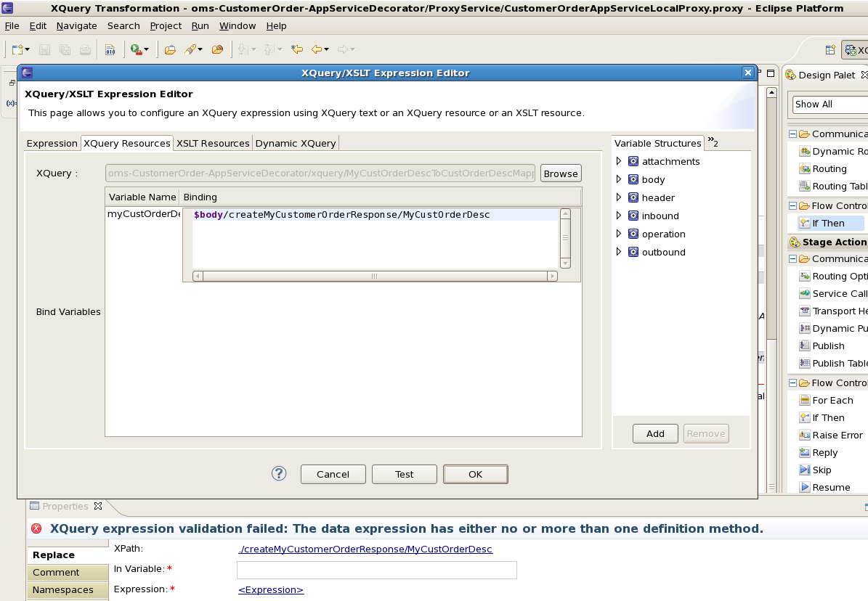Select the Publish Table palette item
The image size is (868, 601).
tap(833, 363)
